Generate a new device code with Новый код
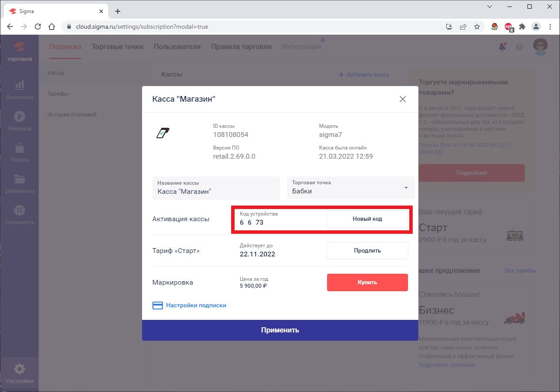This screenshot has width=560, height=392. point(367,219)
